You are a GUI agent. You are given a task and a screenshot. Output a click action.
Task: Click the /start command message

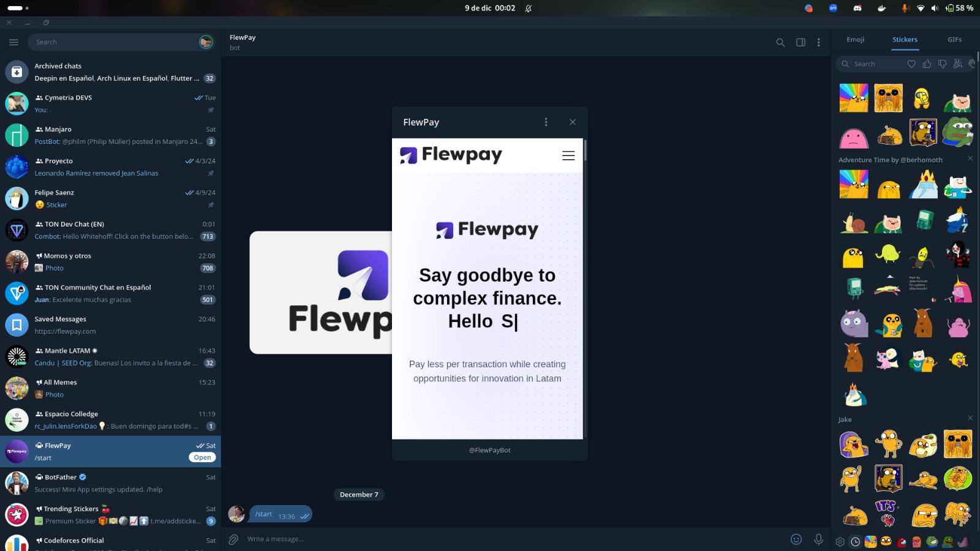pos(281,514)
